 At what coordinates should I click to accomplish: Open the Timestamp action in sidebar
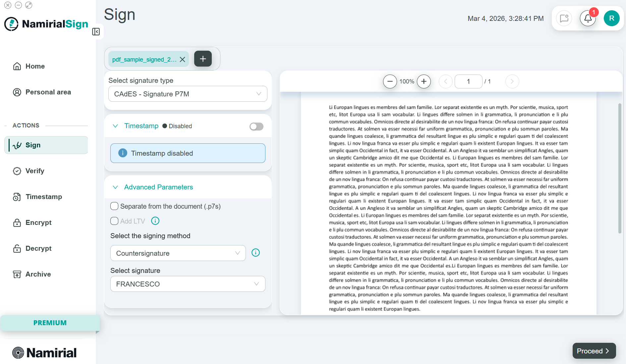[46, 197]
